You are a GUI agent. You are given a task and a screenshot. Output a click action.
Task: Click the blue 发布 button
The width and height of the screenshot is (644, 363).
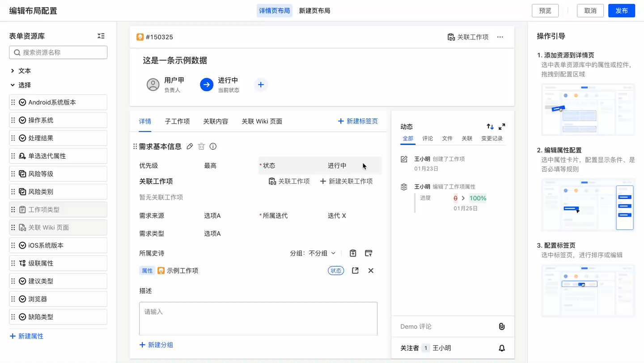pyautogui.click(x=622, y=11)
